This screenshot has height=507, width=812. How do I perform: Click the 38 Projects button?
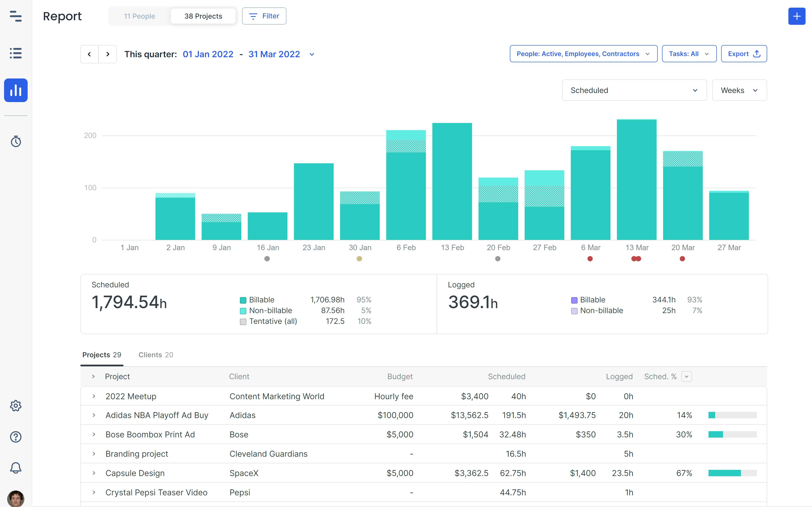tap(203, 16)
